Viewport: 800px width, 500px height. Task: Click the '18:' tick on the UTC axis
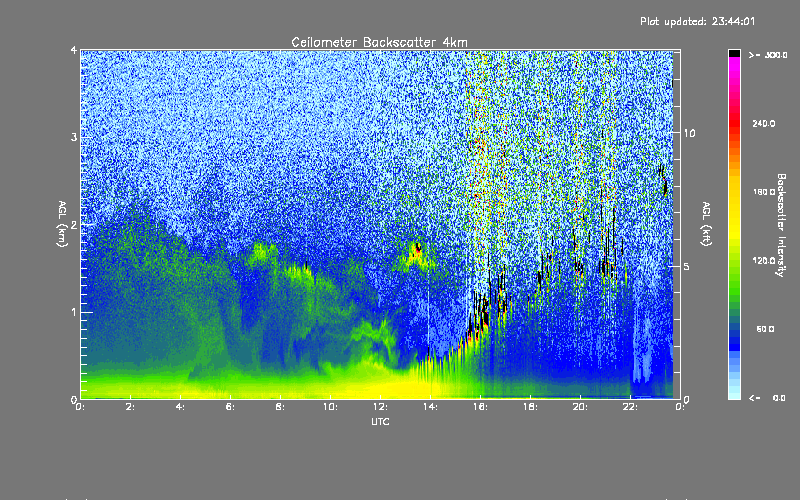coord(530,407)
